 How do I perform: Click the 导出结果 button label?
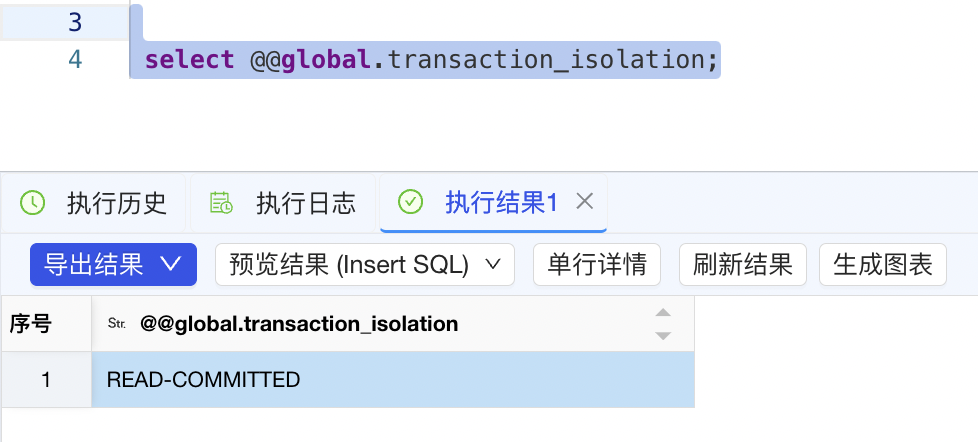tap(95, 264)
